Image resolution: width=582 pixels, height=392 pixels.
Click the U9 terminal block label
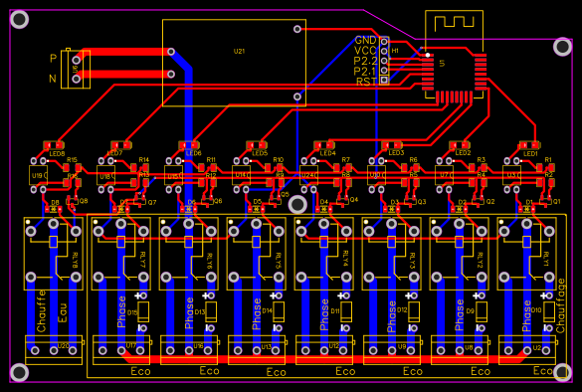(x=402, y=346)
